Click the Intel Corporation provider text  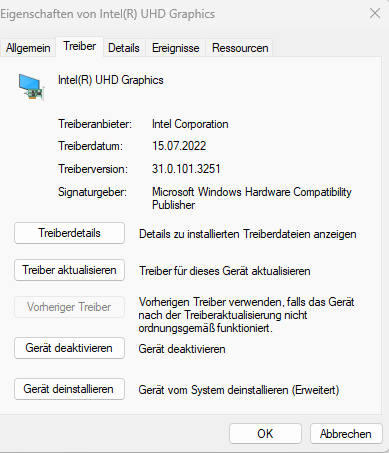tap(190, 124)
